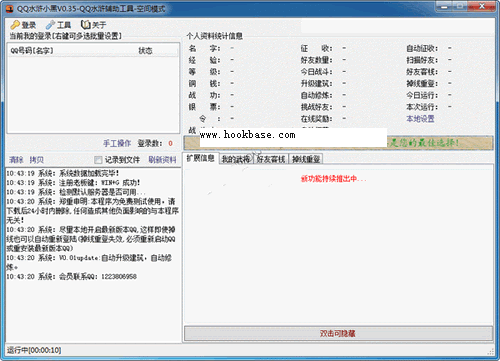Viewport: 500px width, 361px height.
Task: Click the 刷新资料 link
Action: pyautogui.click(x=162, y=160)
